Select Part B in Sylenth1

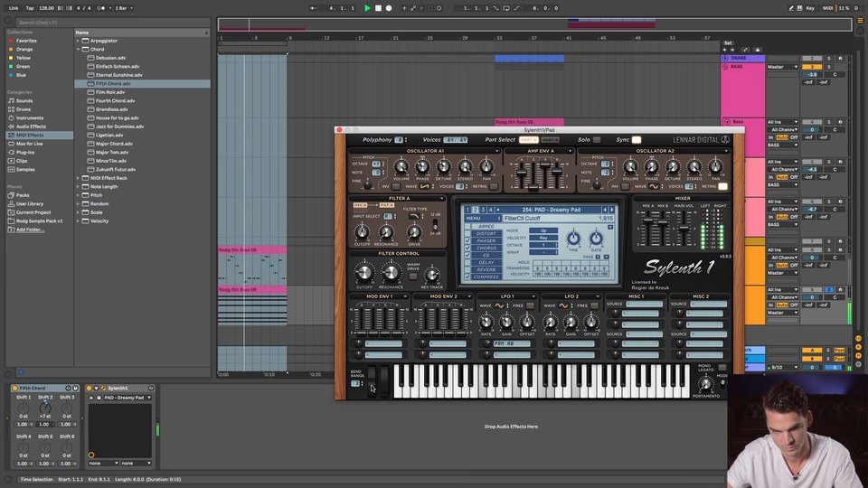click(x=550, y=140)
